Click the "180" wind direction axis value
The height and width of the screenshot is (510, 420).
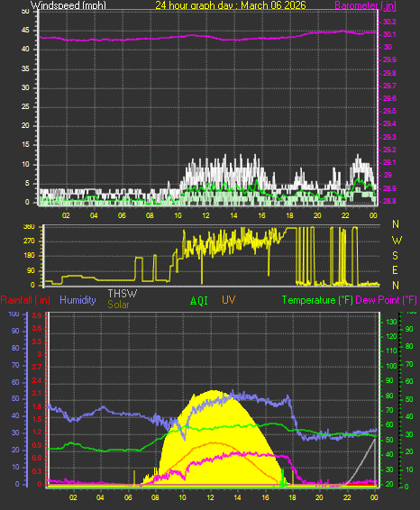tap(29, 256)
